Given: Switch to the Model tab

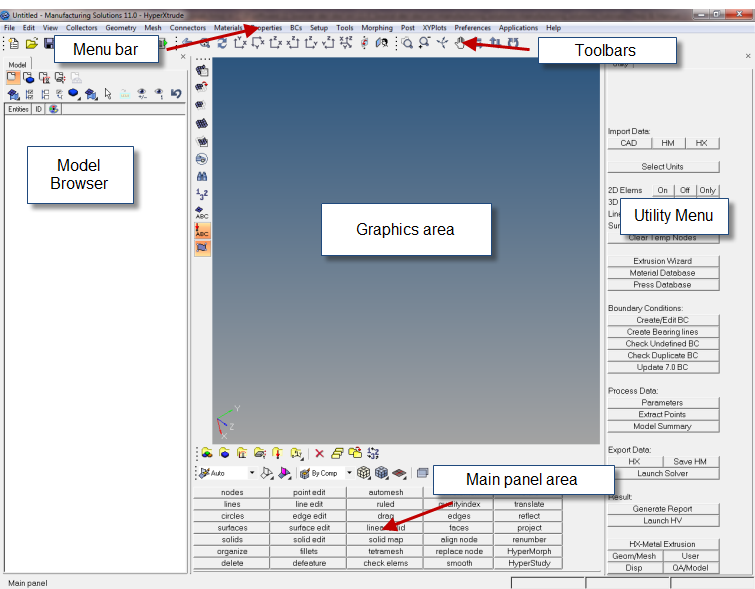Looking at the screenshot, I should pos(18,64).
